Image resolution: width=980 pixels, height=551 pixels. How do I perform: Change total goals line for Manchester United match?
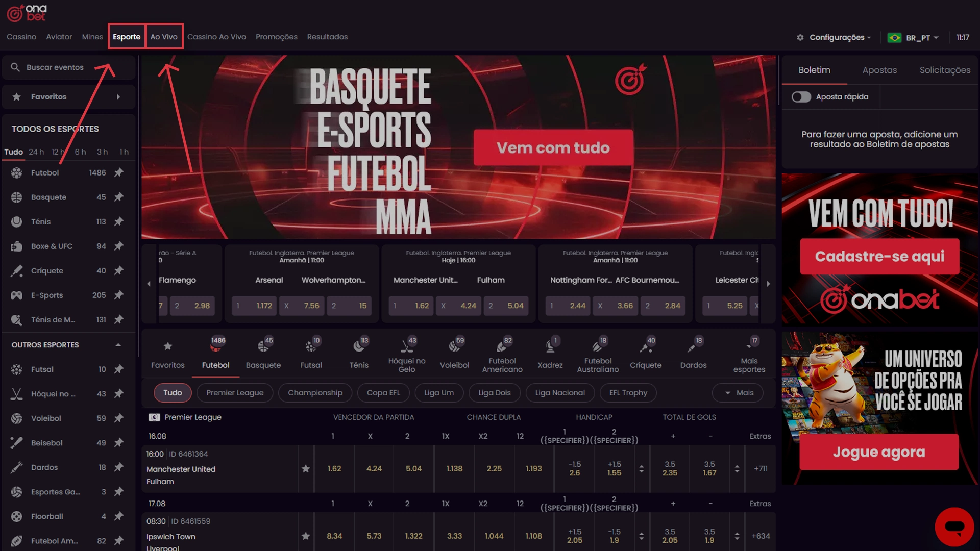737,469
